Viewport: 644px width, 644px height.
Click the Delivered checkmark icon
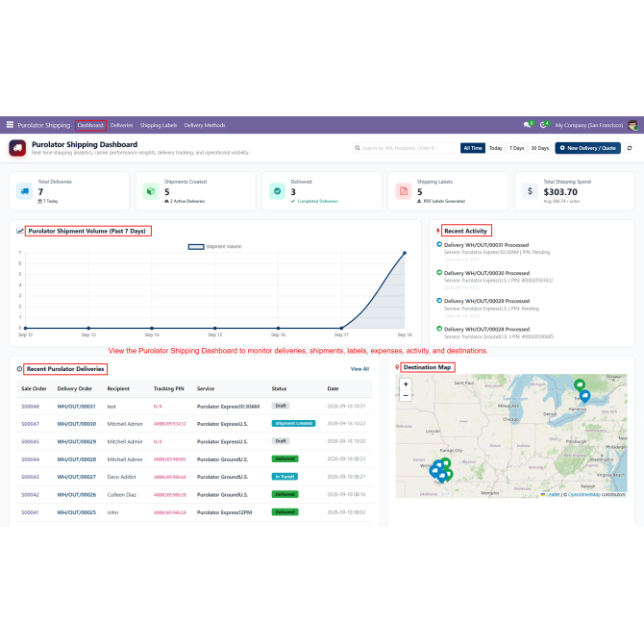pyautogui.click(x=277, y=191)
